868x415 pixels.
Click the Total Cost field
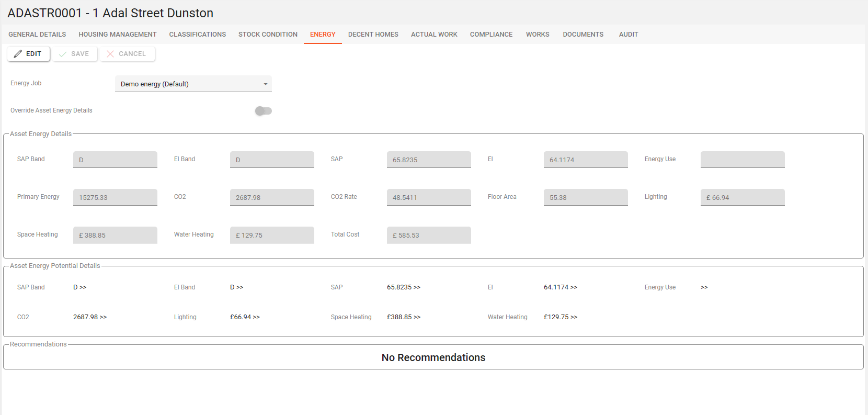click(x=429, y=235)
